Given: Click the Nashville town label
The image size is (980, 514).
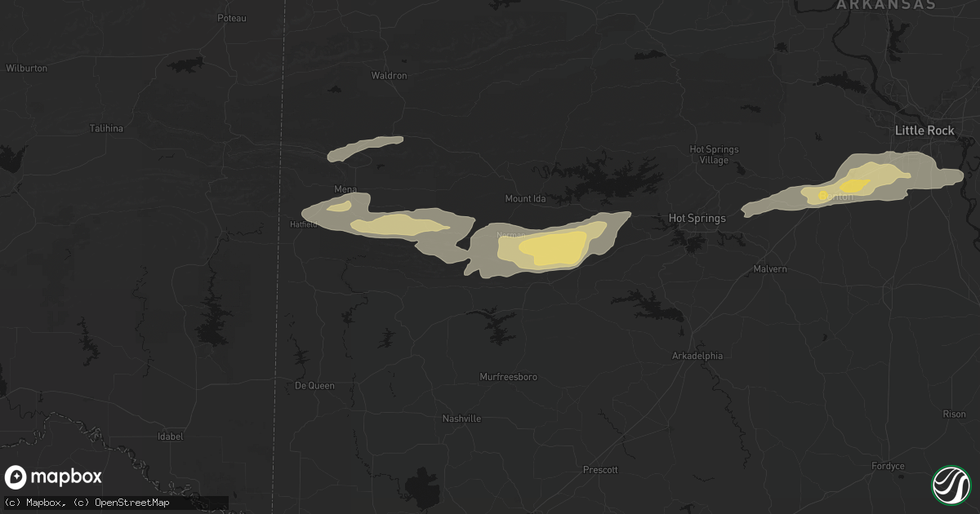Looking at the screenshot, I should 461,419.
